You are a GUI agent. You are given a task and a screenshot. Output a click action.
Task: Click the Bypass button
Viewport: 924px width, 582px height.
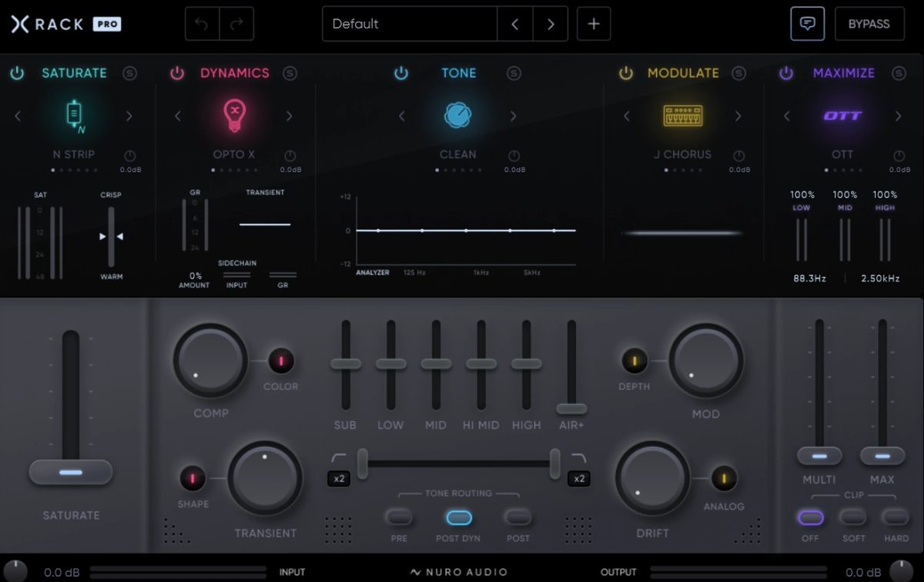click(x=869, y=24)
